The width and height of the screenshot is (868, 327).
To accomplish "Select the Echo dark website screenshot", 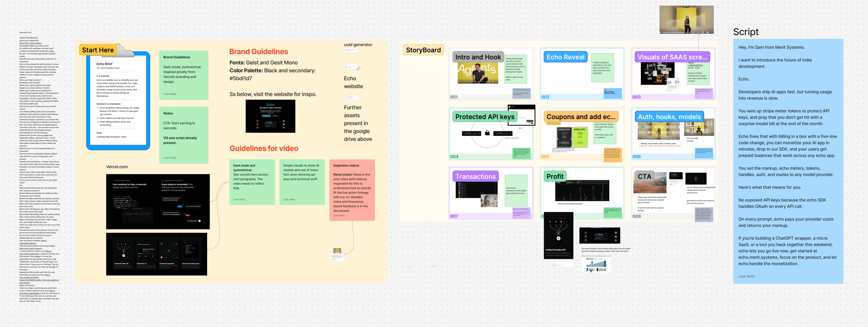I will (x=270, y=116).
